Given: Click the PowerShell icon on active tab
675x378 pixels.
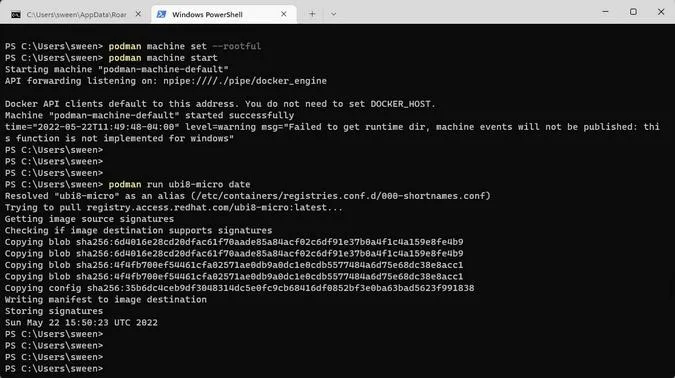Looking at the screenshot, I should 161,14.
